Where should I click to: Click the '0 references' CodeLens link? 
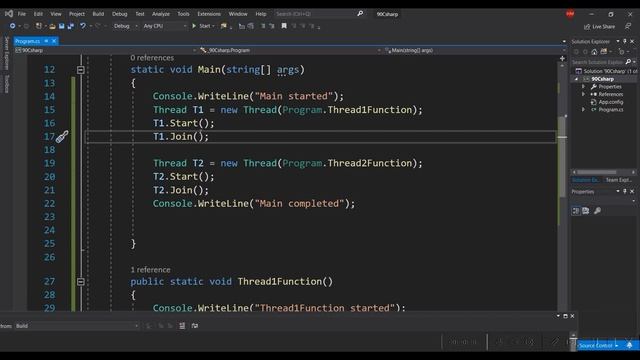[152, 58]
